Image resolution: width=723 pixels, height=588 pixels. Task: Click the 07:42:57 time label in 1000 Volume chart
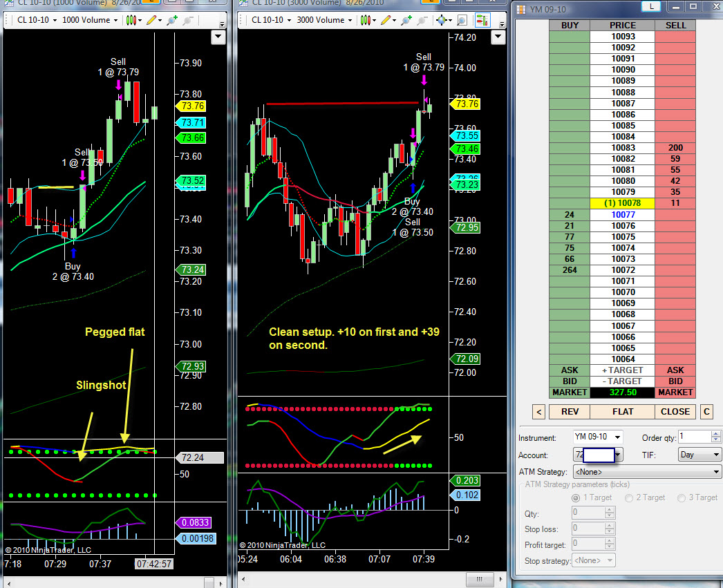154,564
